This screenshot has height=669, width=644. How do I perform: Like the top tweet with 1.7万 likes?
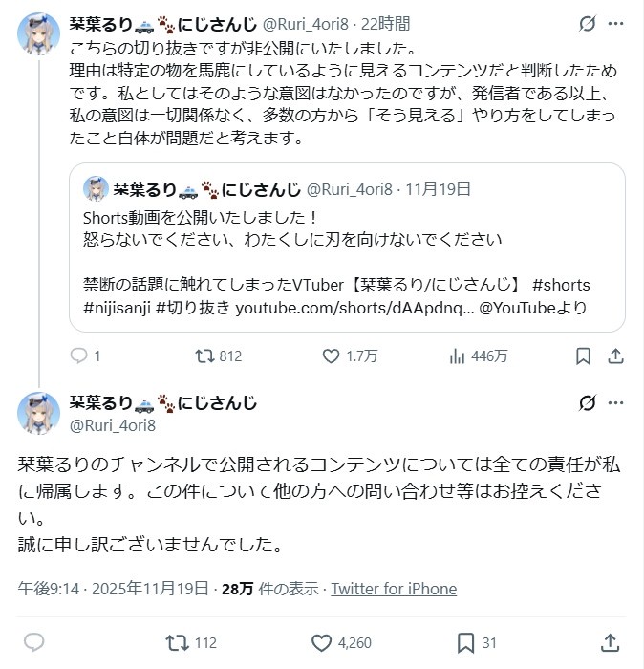332,356
